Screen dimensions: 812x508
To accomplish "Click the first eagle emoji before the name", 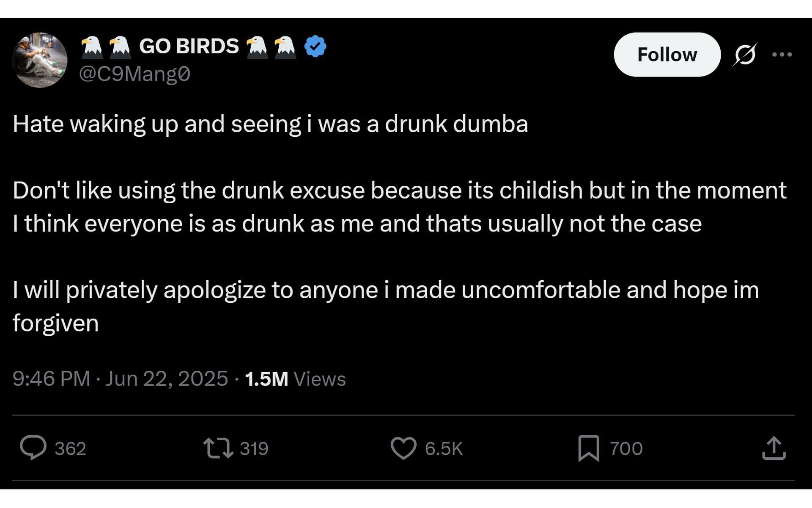I will (91, 47).
